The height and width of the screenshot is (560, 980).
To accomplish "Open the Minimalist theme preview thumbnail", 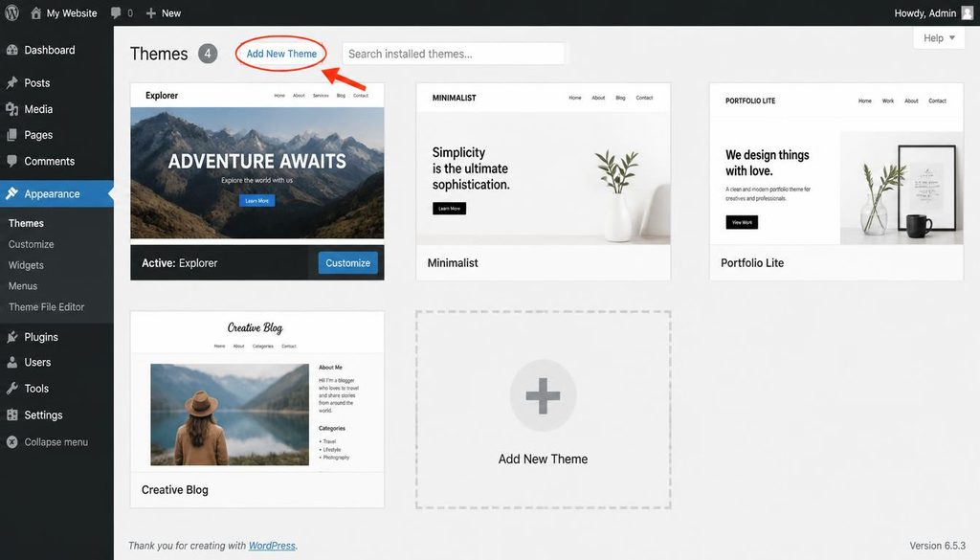I will coord(544,164).
